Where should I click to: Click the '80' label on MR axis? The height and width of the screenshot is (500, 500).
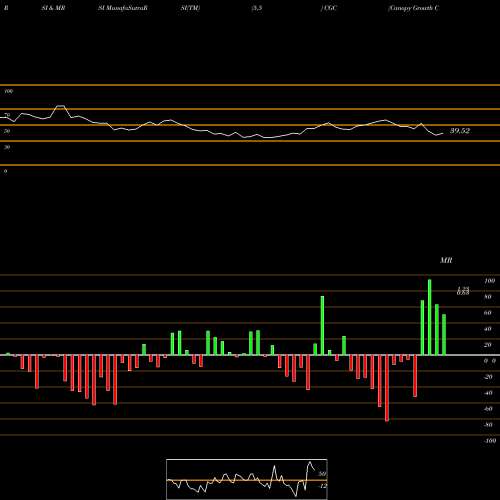[x=488, y=297]
